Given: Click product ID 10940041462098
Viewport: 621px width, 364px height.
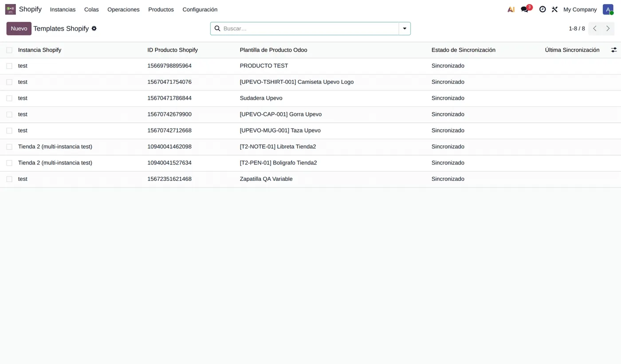Looking at the screenshot, I should point(169,147).
